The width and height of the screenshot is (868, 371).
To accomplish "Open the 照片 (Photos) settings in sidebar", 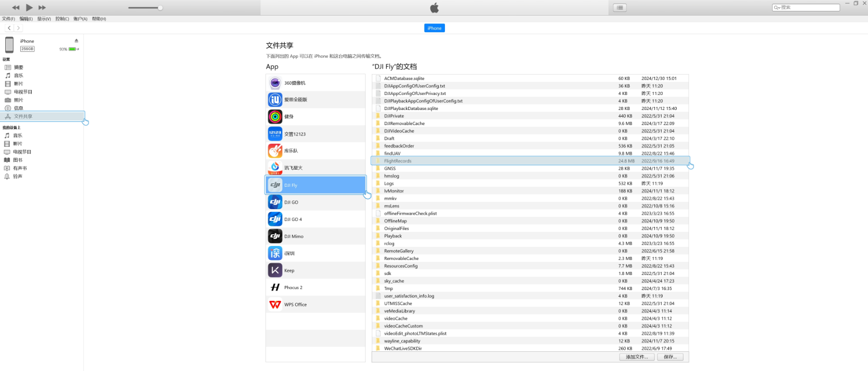I will [18, 100].
